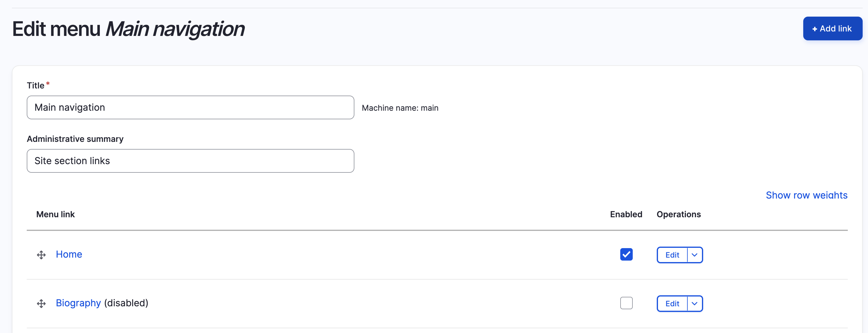Viewport: 868px width, 333px height.
Task: Click the drag handle for Home row
Action: pos(41,255)
